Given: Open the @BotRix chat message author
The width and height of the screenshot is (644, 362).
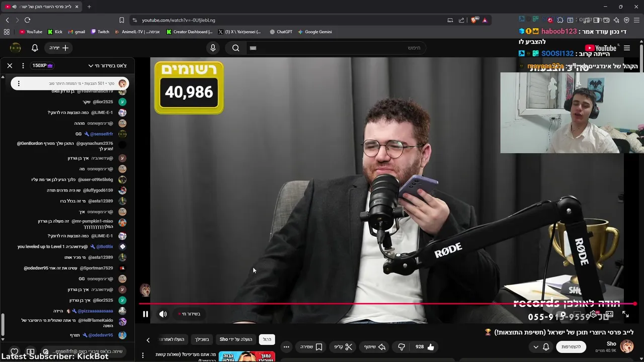Looking at the screenshot, I should [105, 246].
